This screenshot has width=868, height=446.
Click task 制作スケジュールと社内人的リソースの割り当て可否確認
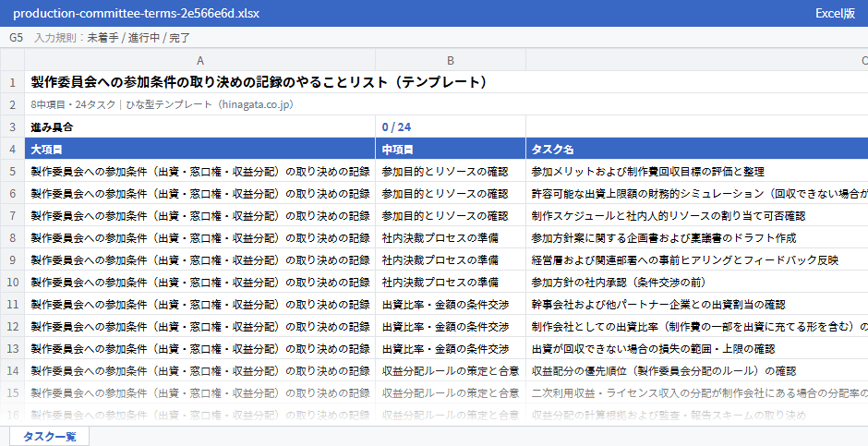[x=669, y=216]
